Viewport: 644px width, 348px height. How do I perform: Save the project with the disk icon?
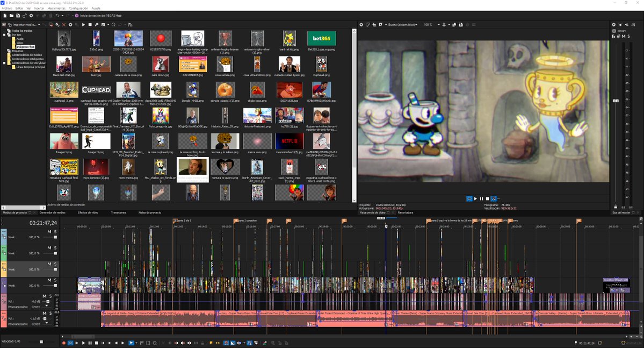coord(18,16)
